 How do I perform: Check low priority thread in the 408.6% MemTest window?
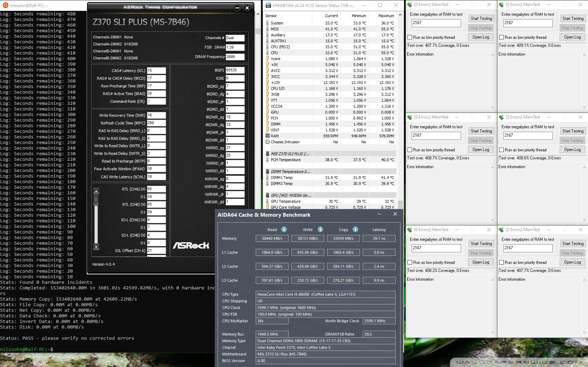(x=501, y=150)
